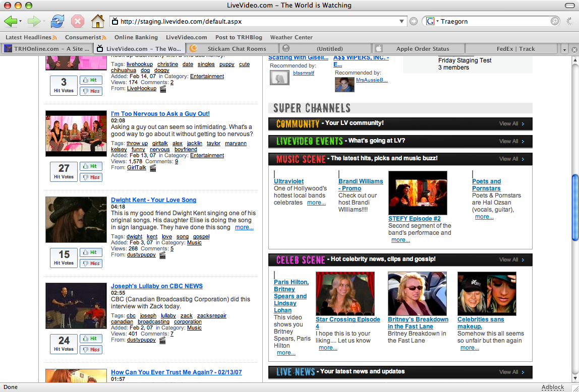The height and width of the screenshot is (392, 579).
Task: Vote Miss on Joseph's Lullaby on CBC NEWS
Action: pyautogui.click(x=91, y=349)
